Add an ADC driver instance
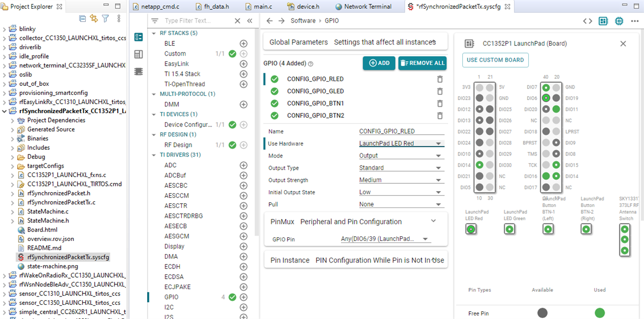 (243, 166)
